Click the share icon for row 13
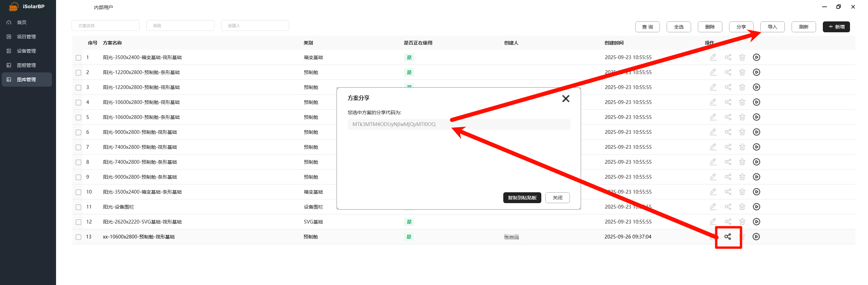Screen dimensions: 868x285 click(727, 237)
